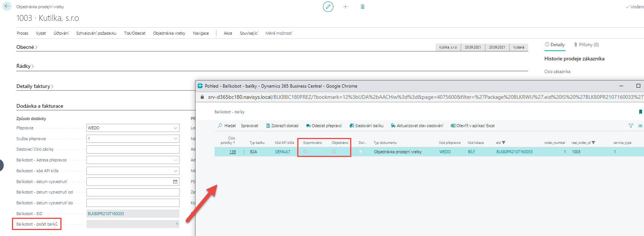The height and width of the screenshot is (236, 644).
Task: Click the Sledovací číslo zásilky input field
Action: tap(133, 150)
